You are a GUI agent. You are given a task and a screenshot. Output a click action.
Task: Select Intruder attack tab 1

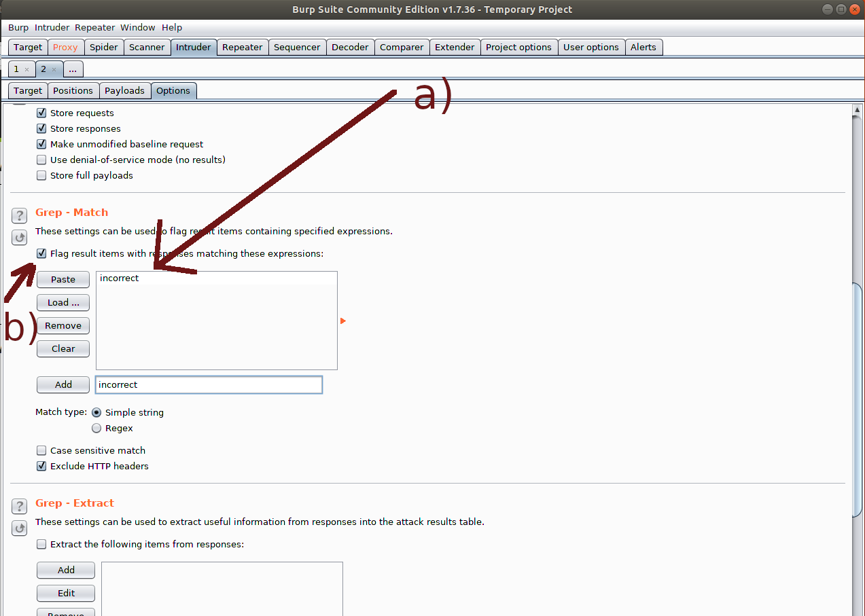pos(17,69)
